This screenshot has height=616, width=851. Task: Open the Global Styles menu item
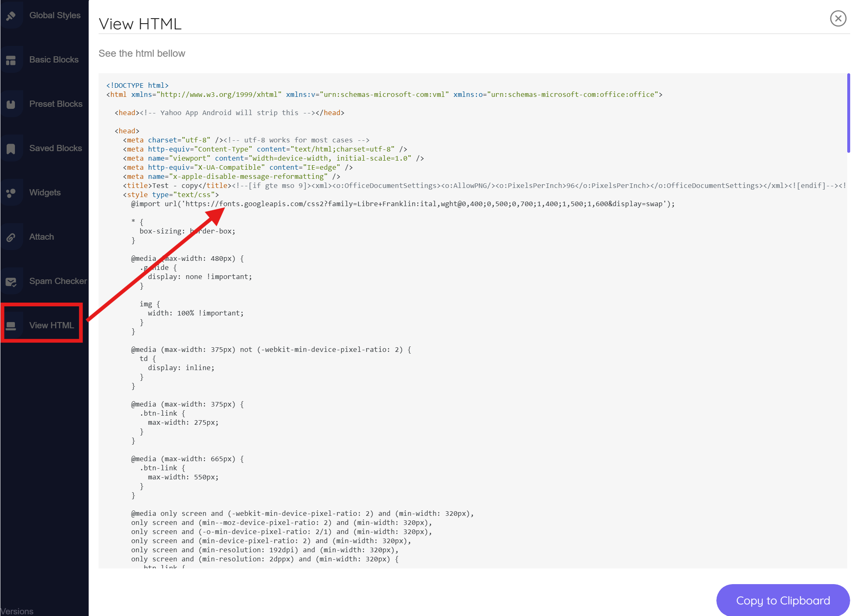click(x=55, y=15)
